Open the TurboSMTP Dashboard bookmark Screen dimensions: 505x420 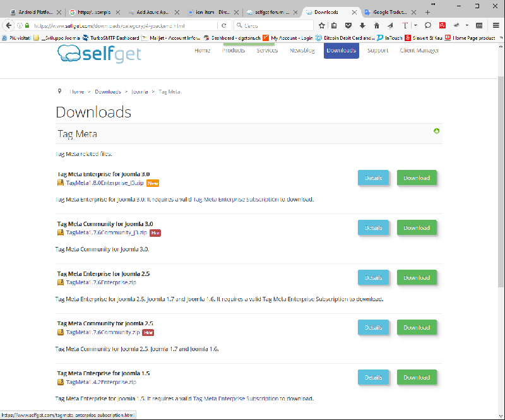[111, 38]
